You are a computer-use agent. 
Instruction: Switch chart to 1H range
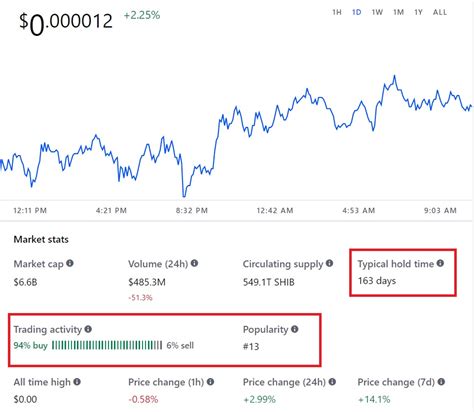pyautogui.click(x=337, y=12)
